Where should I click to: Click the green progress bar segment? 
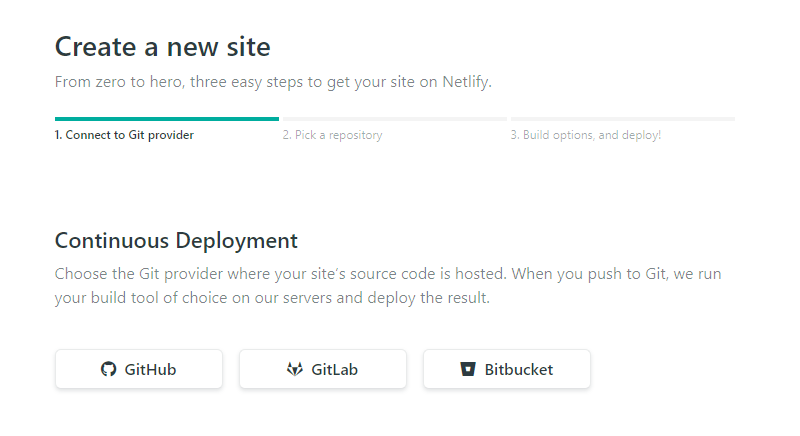pyautogui.click(x=167, y=119)
